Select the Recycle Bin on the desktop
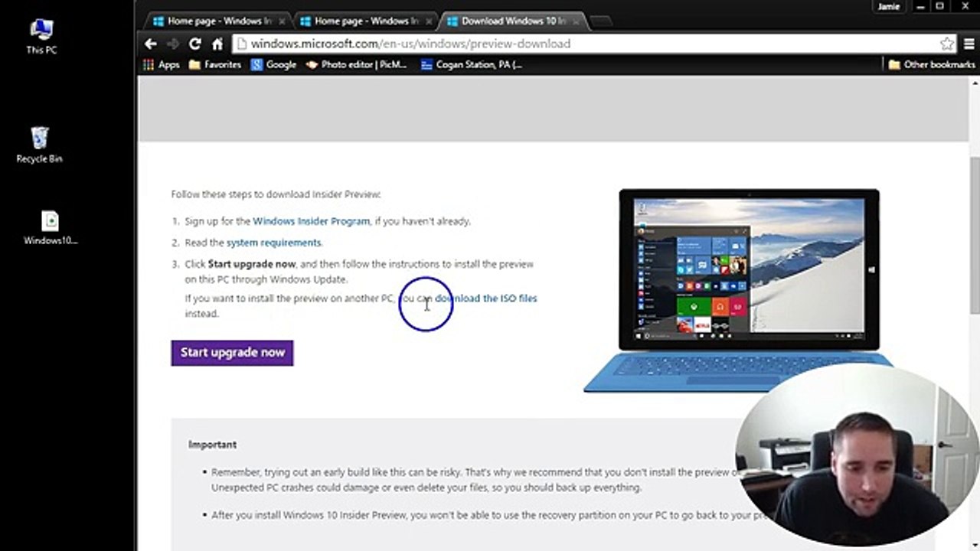 pos(40,145)
